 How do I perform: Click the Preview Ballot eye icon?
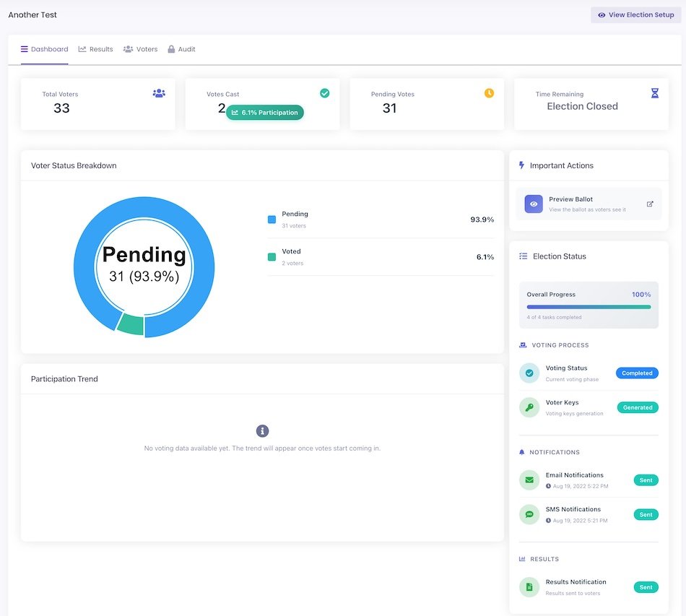coord(534,204)
